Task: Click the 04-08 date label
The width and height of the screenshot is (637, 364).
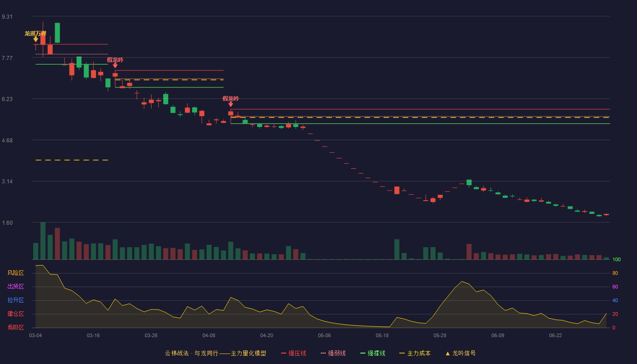Action: [x=209, y=335]
